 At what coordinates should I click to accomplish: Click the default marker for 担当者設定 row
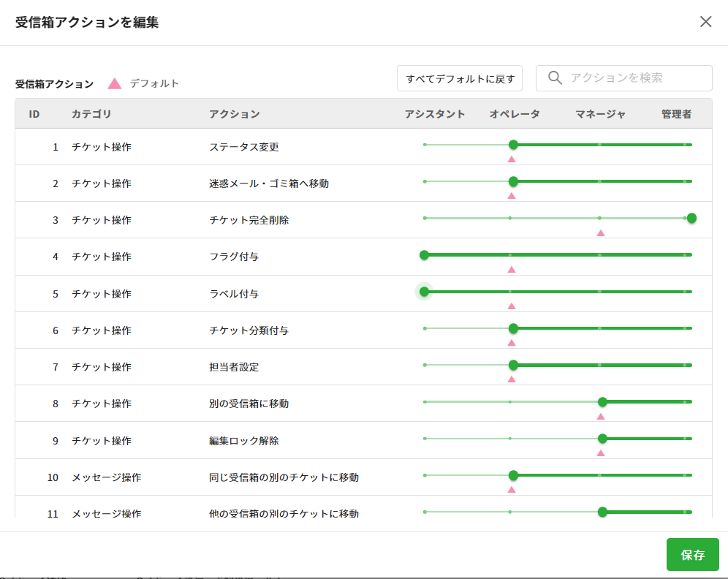512,379
